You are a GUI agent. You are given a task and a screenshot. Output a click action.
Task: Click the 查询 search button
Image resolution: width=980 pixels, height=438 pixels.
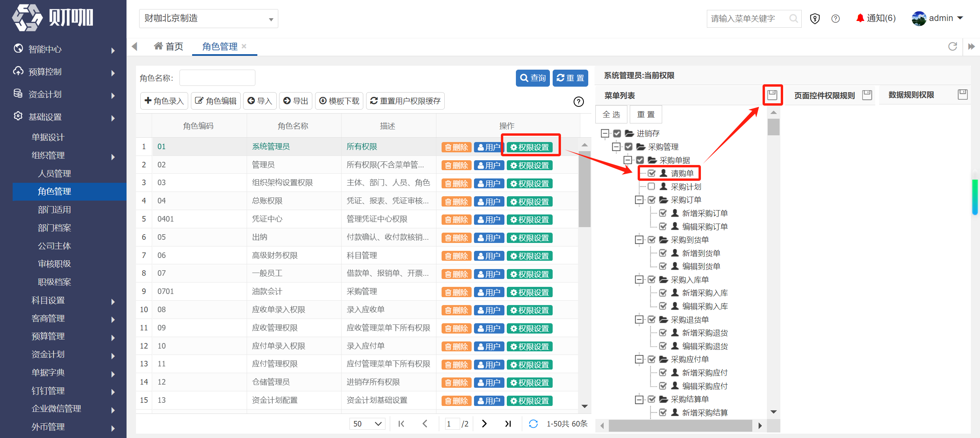point(532,78)
